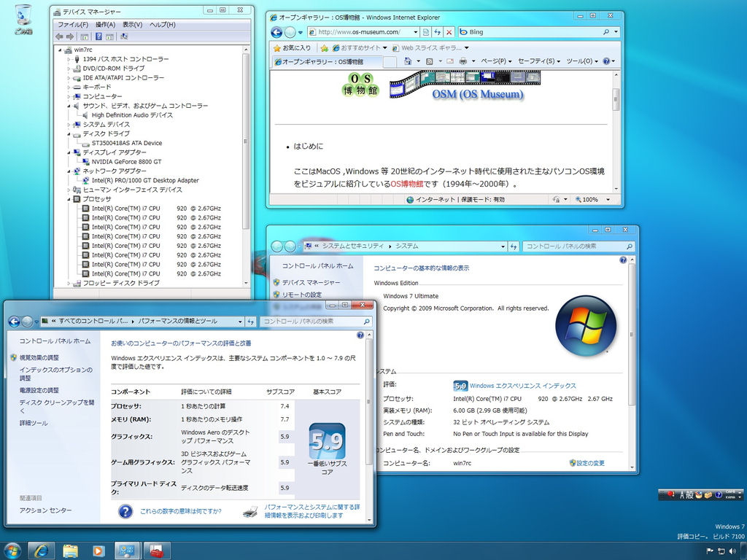Open Windows Explorer taskbar folder icon
The image size is (747, 560).
point(70,551)
